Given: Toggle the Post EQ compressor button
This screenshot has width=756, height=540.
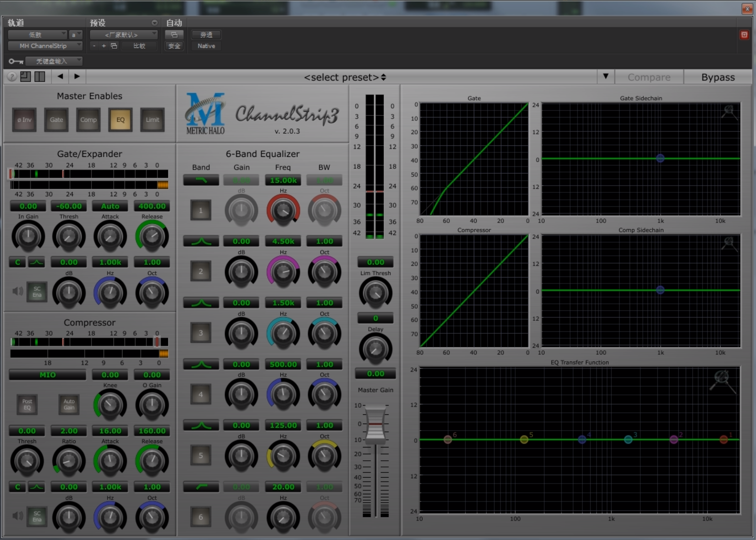Looking at the screenshot, I should pos(27,404).
